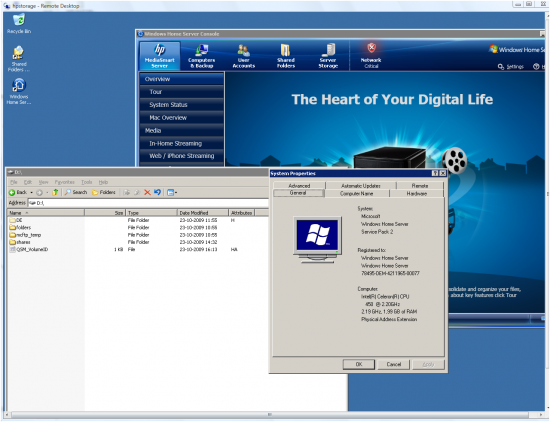The width and height of the screenshot is (550, 422).
Task: Open the View menu in Explorer
Action: coord(43,182)
